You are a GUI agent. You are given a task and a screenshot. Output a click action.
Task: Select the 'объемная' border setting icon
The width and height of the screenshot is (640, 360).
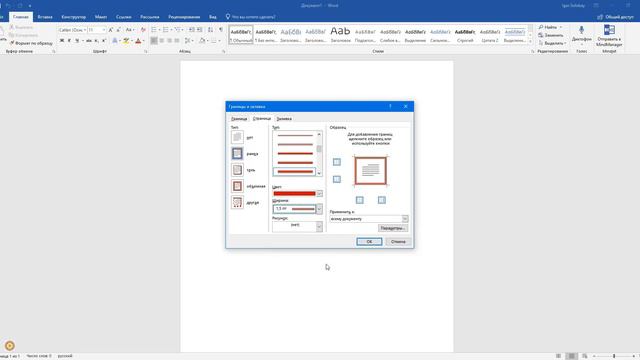[x=237, y=186]
